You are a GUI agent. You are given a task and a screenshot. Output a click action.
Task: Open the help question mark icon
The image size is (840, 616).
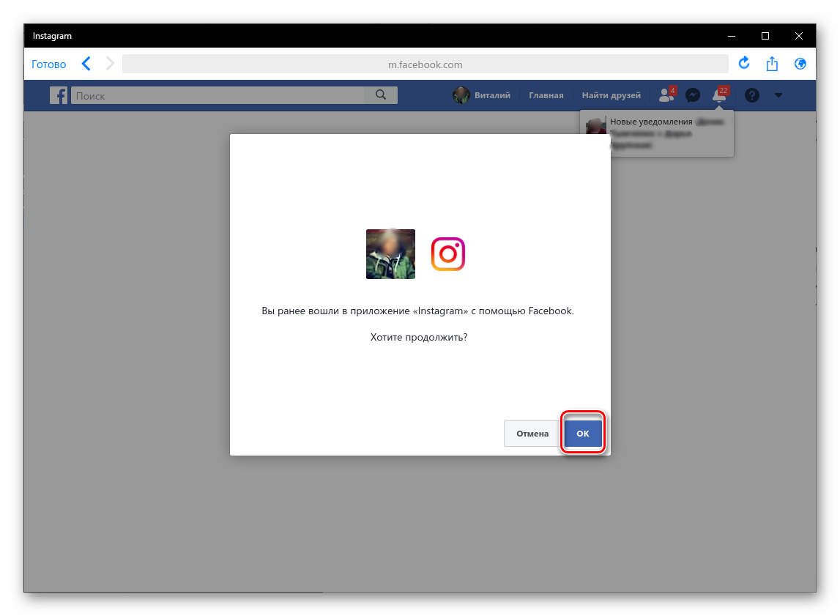tap(752, 95)
